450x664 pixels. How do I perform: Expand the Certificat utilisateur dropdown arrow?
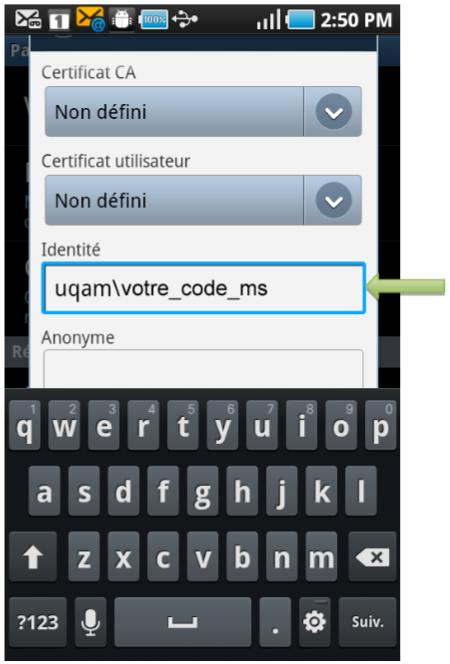(334, 201)
